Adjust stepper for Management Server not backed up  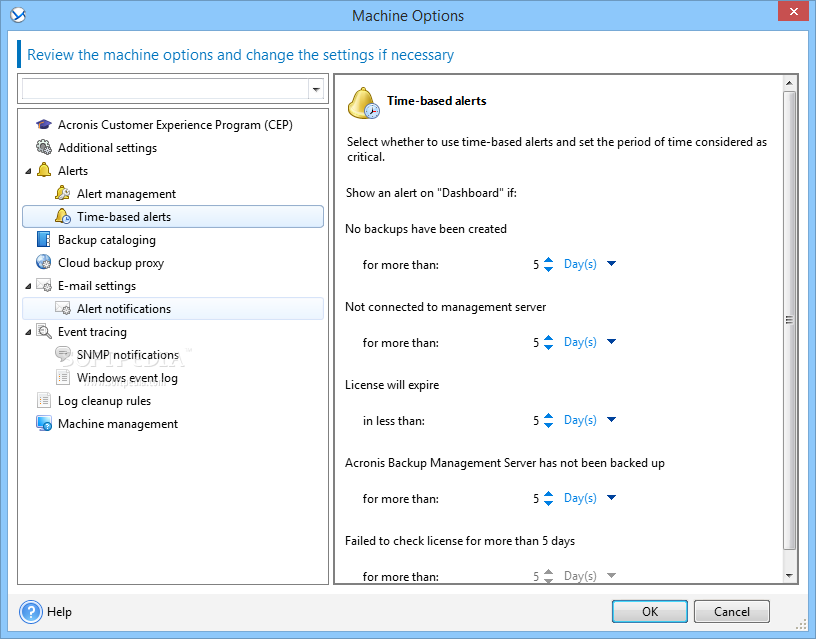tap(549, 499)
